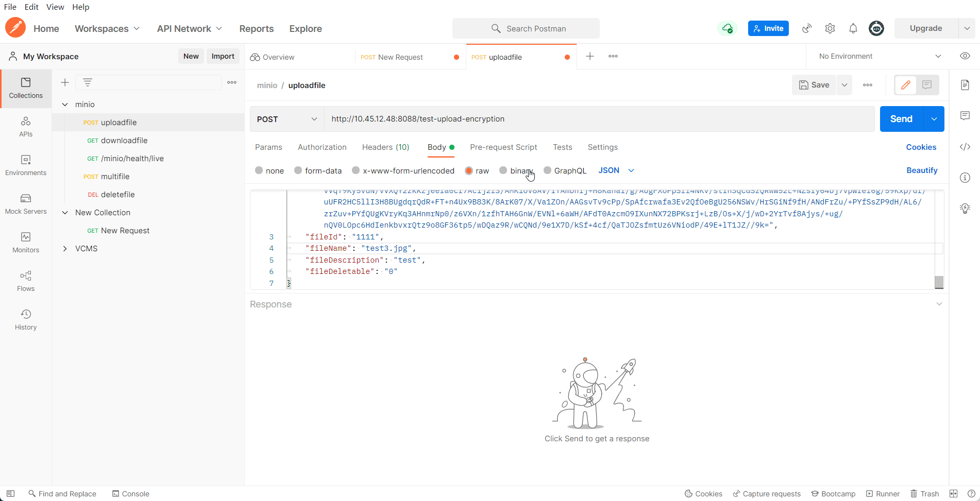Switch to the Authorization tab

click(x=322, y=147)
